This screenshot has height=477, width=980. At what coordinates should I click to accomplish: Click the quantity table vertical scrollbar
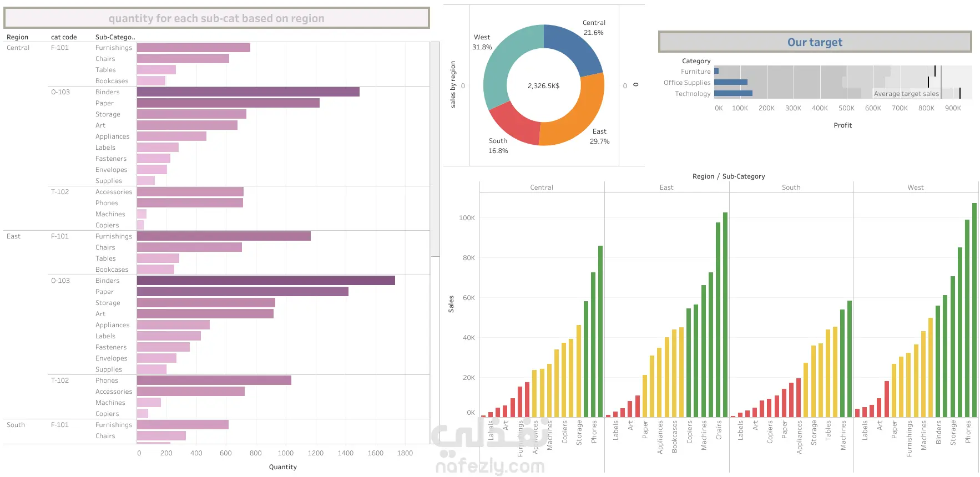pyautogui.click(x=436, y=149)
